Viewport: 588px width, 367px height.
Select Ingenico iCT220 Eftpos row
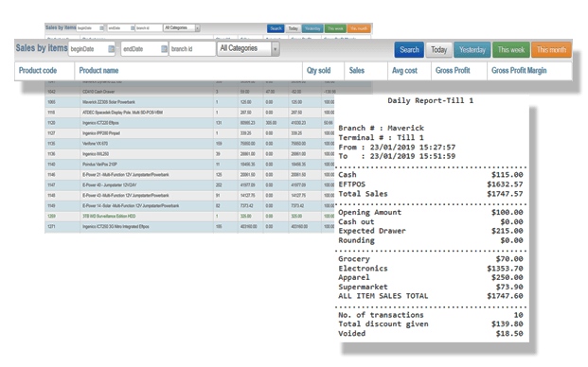coord(189,123)
